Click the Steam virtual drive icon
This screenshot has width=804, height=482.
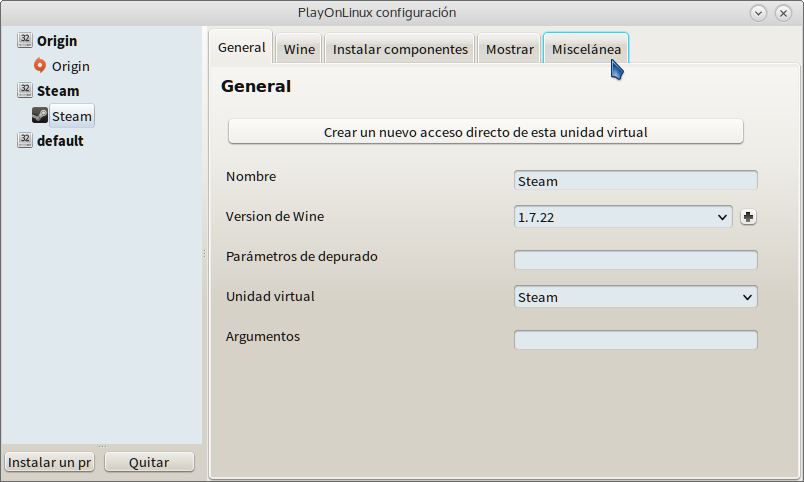25,90
